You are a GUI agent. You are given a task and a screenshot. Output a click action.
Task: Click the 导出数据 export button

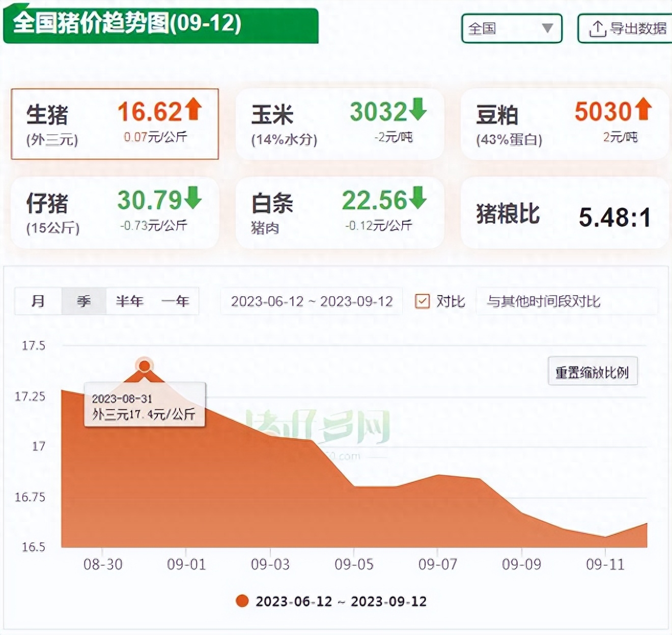[625, 28]
